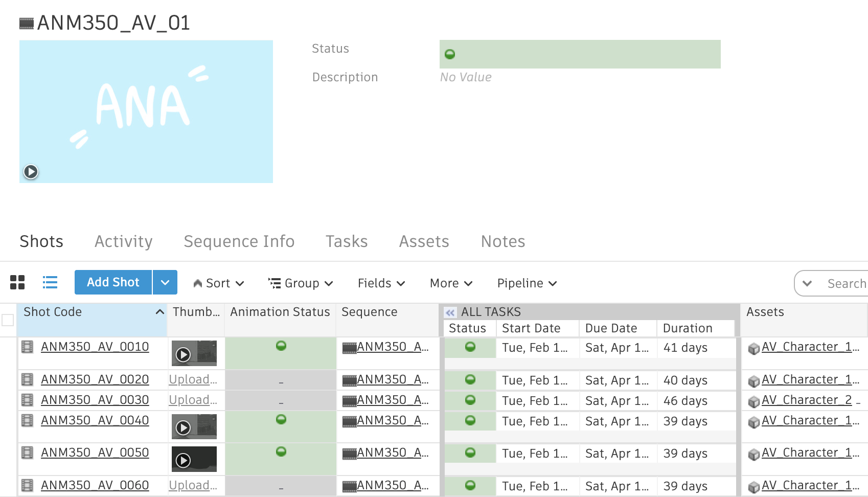
Task: Open the Fields dropdown
Action: pos(381,283)
